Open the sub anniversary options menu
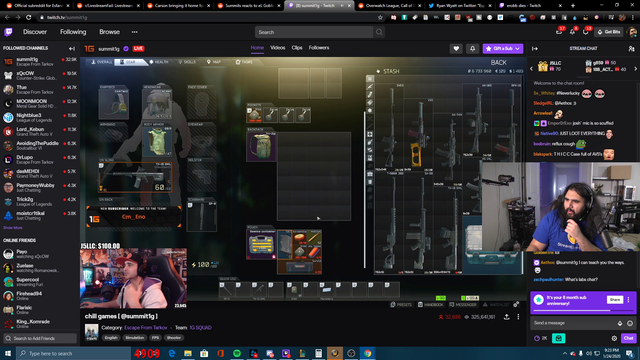Image resolution: width=640 pixels, height=360 pixels. coord(629,300)
